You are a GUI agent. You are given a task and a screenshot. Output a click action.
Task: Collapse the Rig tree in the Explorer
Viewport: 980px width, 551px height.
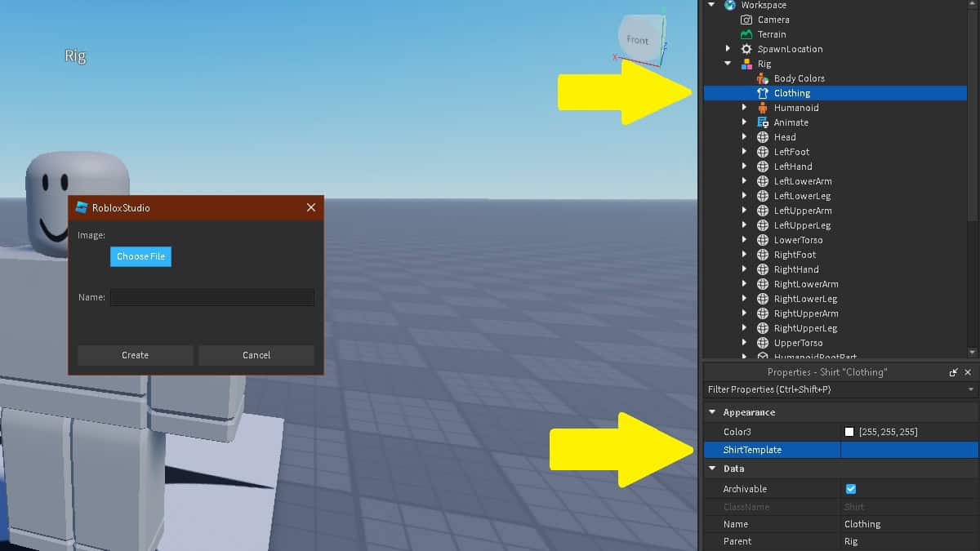727,63
